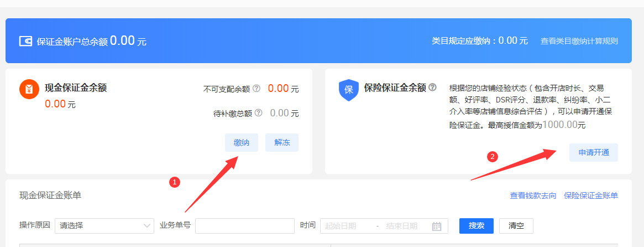Screen dimensions: 644x247
Task: Click the 保证金账户总余额 0.00 元 text
Action: click(x=91, y=41)
